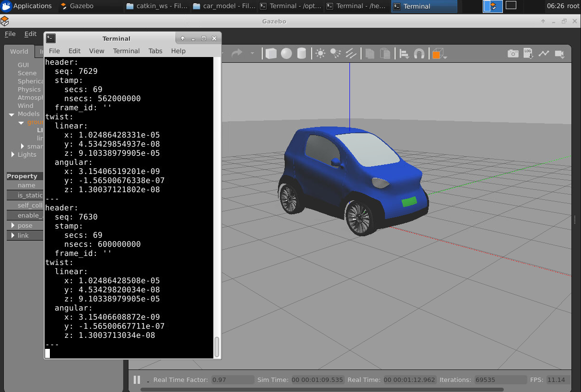Add a spot light from toolbar
The width and height of the screenshot is (581, 392).
(x=336, y=53)
